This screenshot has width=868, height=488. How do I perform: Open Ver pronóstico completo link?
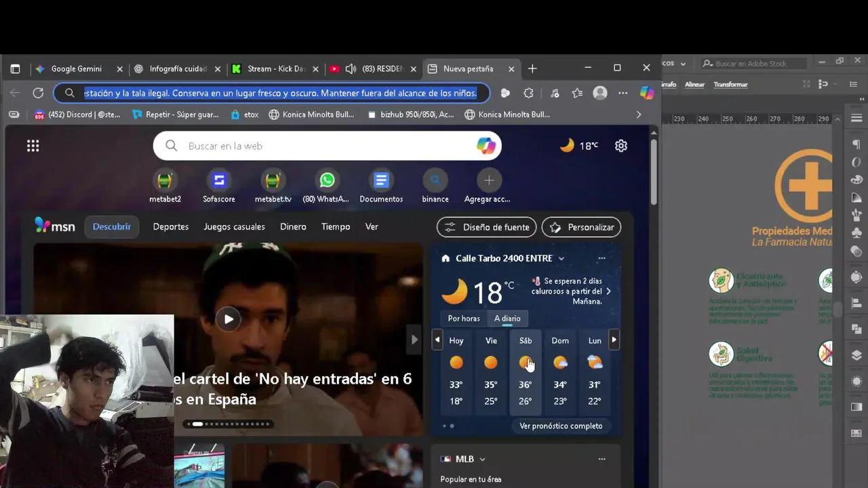[x=561, y=426]
